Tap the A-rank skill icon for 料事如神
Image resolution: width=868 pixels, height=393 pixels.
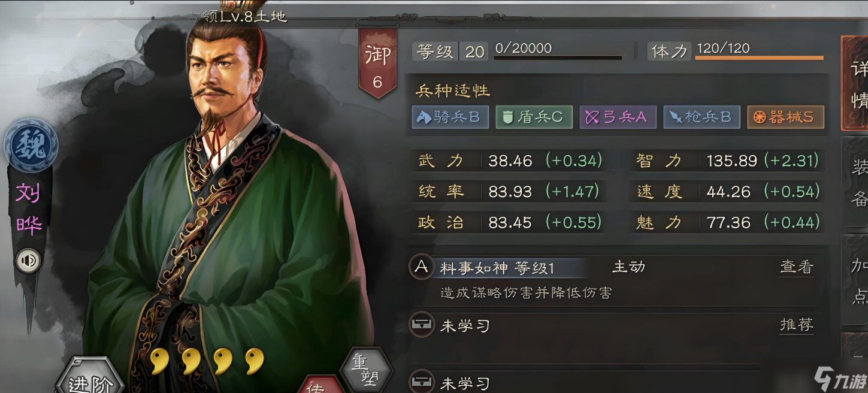pyautogui.click(x=422, y=267)
